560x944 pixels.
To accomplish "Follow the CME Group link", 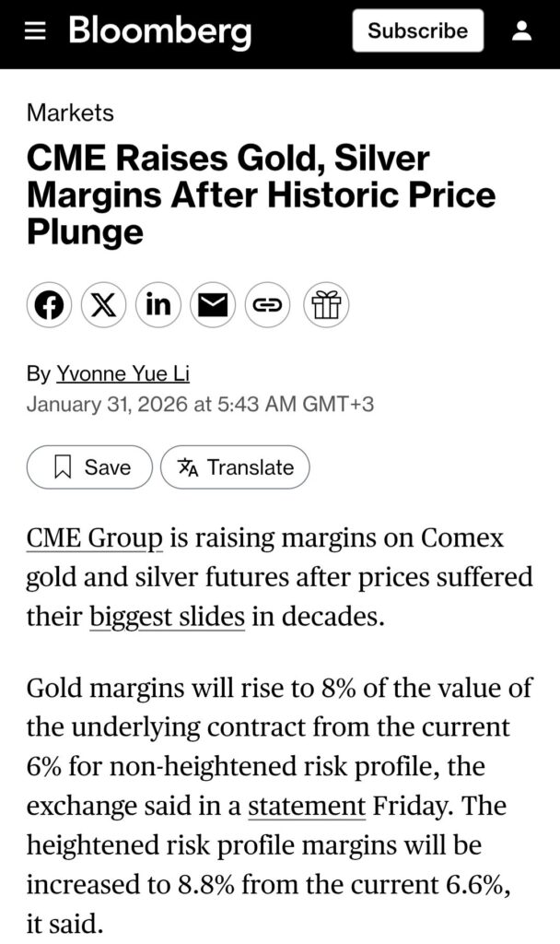I will pos(95,538).
